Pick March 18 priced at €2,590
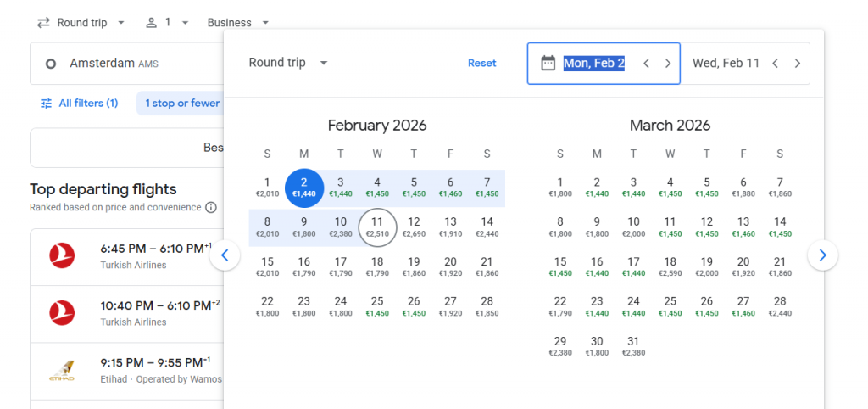 point(670,266)
